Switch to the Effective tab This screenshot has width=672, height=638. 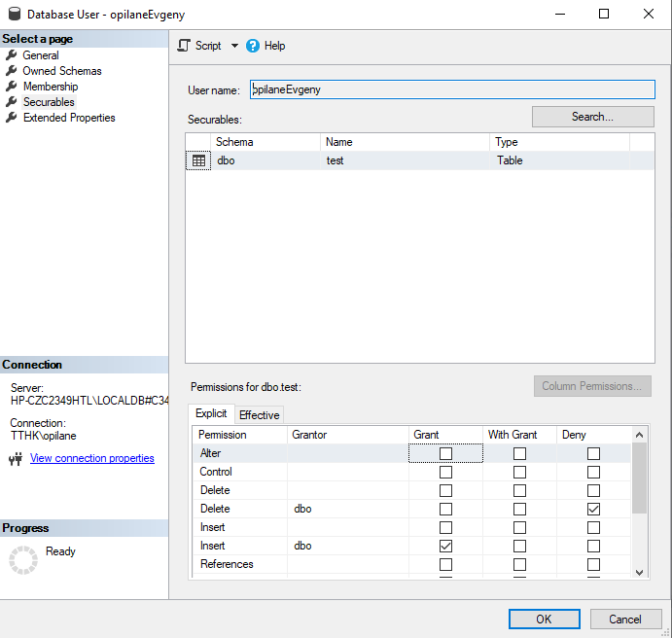click(260, 415)
